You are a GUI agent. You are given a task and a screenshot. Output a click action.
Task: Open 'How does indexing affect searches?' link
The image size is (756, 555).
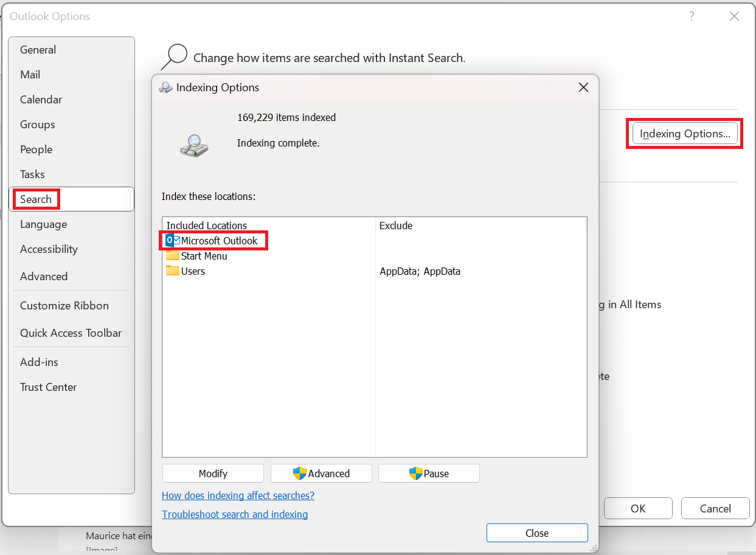tap(238, 495)
